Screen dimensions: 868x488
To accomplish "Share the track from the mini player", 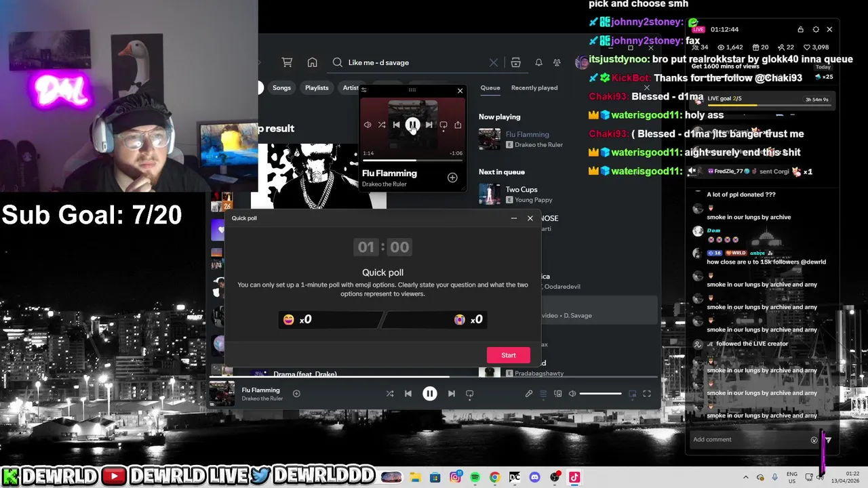I will point(458,125).
